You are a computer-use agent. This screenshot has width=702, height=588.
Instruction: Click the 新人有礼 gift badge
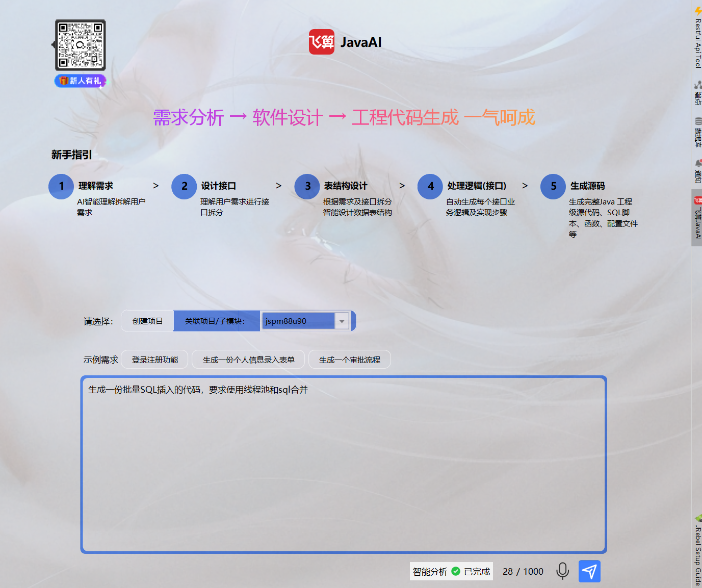click(80, 81)
